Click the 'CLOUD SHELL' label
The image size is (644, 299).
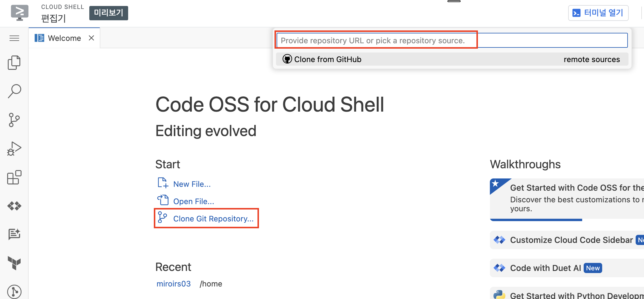[63, 7]
